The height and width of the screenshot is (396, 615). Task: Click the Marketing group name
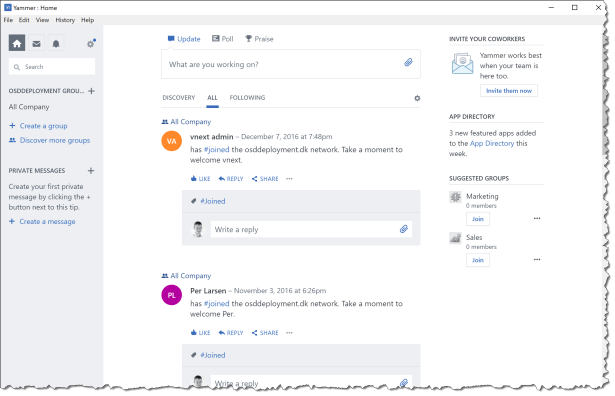pyautogui.click(x=482, y=196)
